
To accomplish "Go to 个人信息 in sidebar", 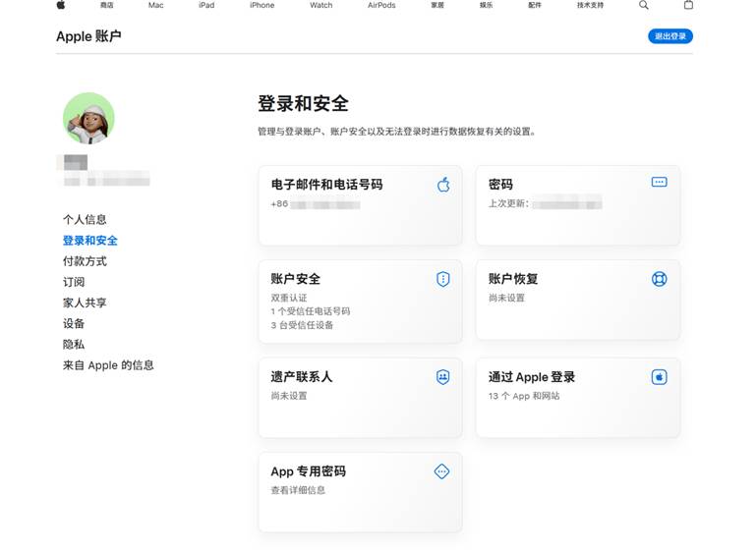I will click(x=85, y=220).
